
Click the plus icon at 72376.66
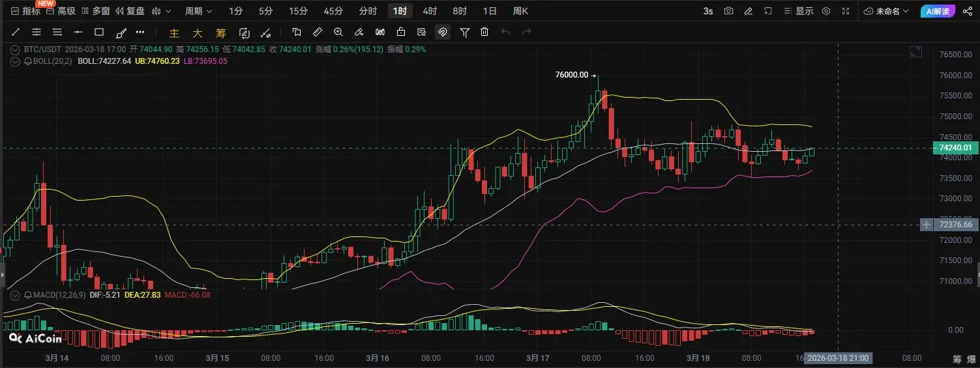click(927, 225)
